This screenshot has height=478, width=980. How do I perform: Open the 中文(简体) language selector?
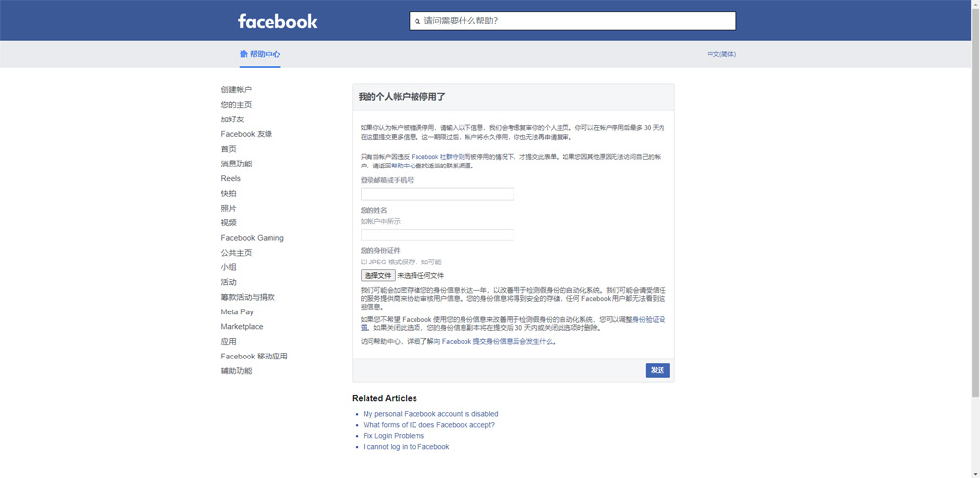(x=721, y=54)
